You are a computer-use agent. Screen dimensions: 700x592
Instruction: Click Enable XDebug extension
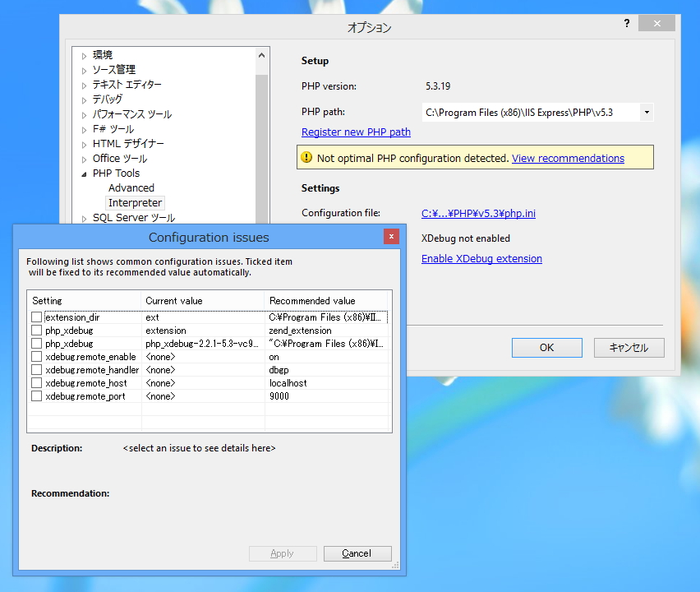tap(481, 258)
